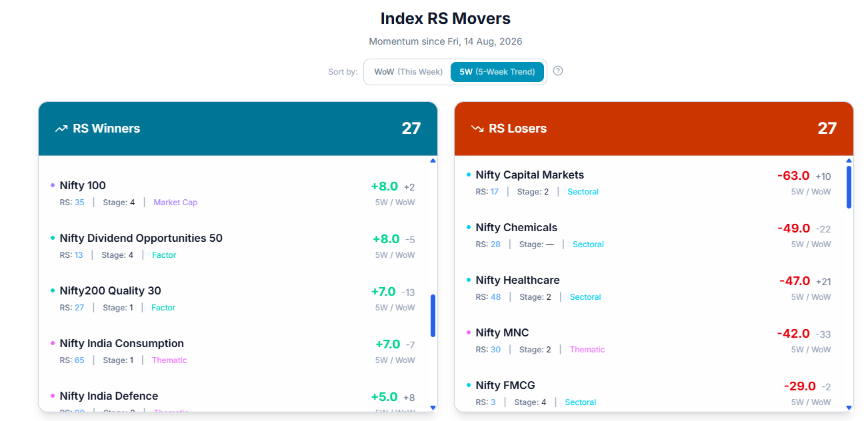Click -47.0 value for Nifty Healthcare
The width and height of the screenshot is (868, 421).
click(x=795, y=281)
